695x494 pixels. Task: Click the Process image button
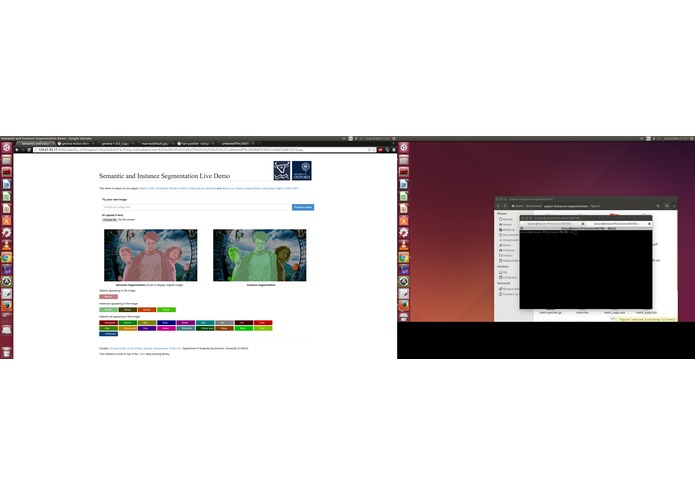tap(303, 207)
